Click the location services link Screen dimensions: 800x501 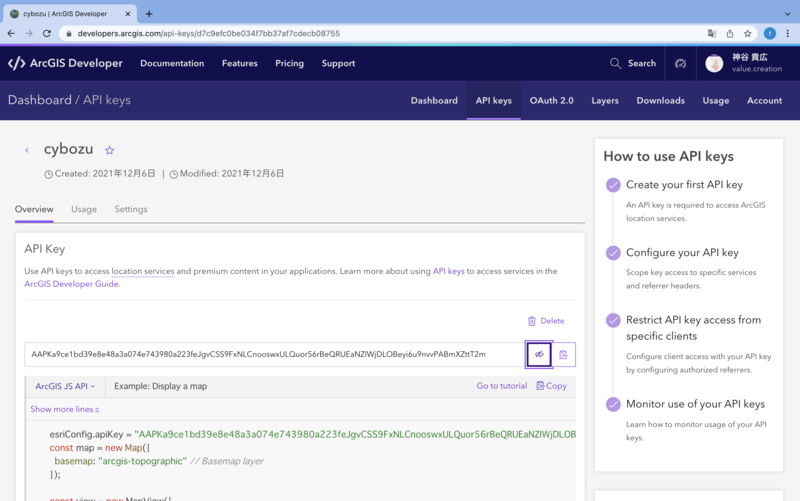tap(143, 271)
